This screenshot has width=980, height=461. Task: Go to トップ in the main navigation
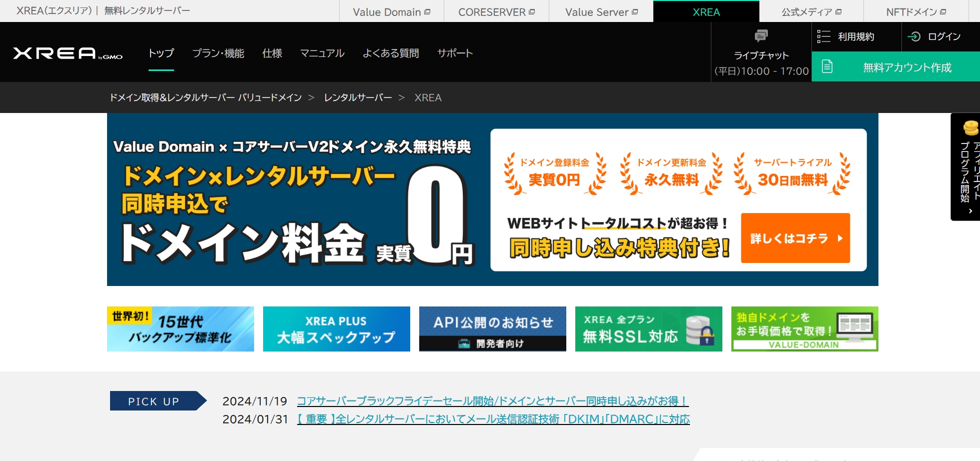(161, 53)
